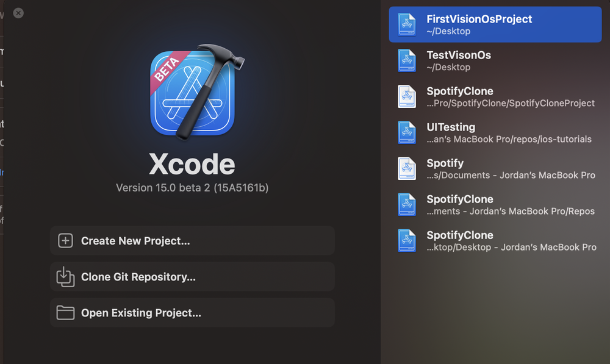Open an existing project
The height and width of the screenshot is (364, 610).
coord(192,313)
